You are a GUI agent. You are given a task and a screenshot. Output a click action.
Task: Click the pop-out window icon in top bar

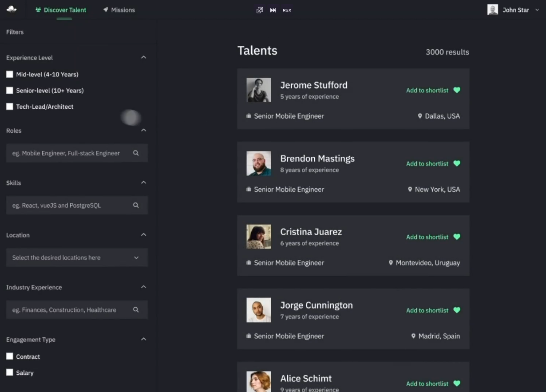(x=260, y=10)
